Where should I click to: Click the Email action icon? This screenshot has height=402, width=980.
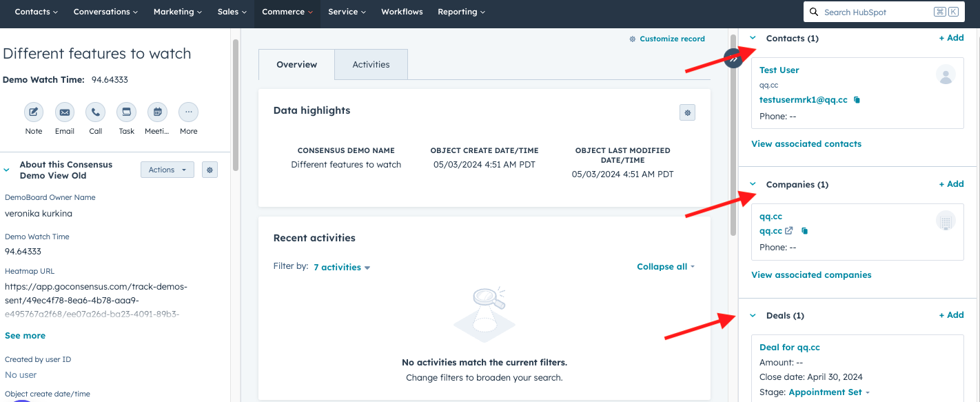(x=65, y=112)
